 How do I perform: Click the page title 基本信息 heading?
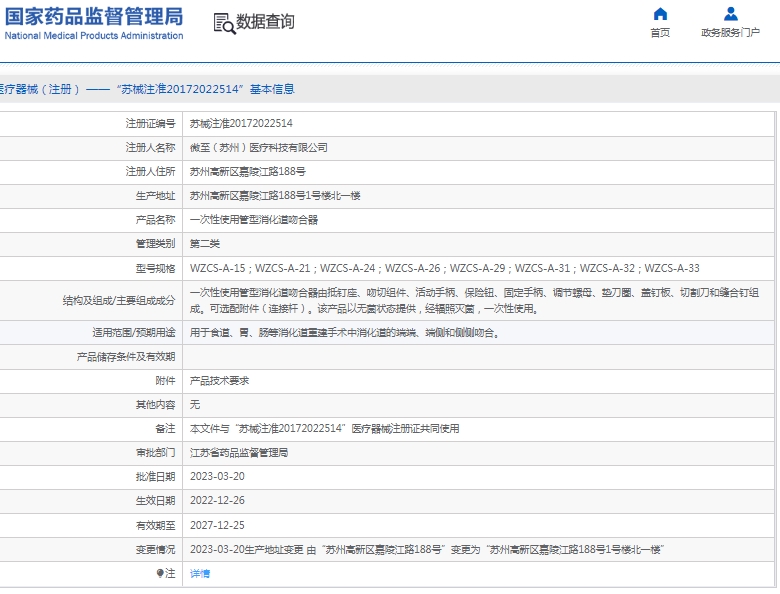point(272,90)
